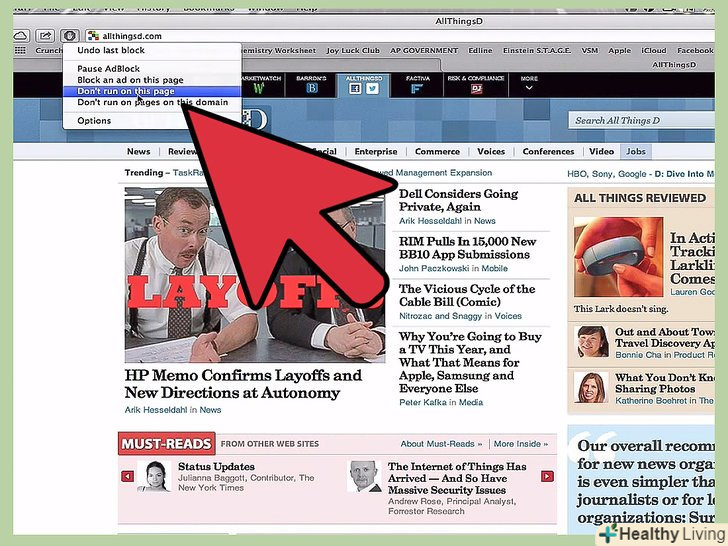Click the Factiva network icon
Viewport: 728px width, 546px height.
tap(417, 88)
